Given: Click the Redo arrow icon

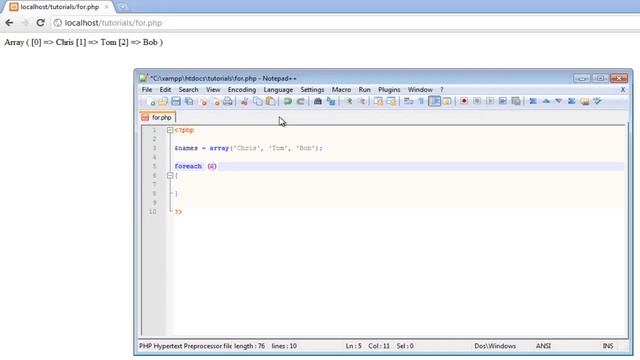Looking at the screenshot, I should tap(300, 101).
